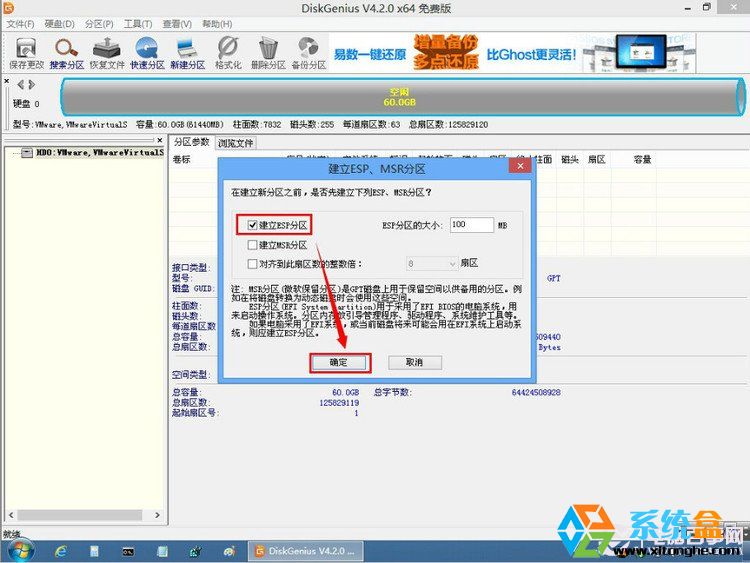750x563 pixels.
Task: Click New Partition (新建分区) icon
Action: coord(188,53)
